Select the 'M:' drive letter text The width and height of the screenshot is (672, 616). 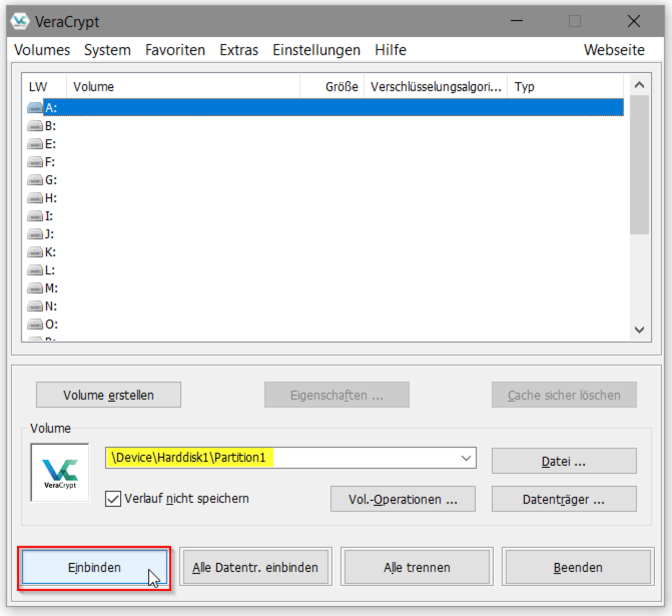(x=51, y=288)
